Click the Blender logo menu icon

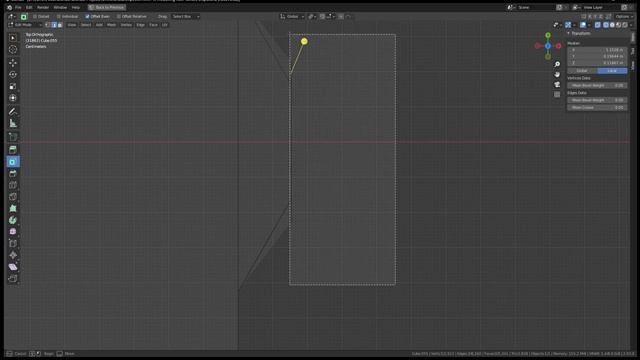click(9, 7)
